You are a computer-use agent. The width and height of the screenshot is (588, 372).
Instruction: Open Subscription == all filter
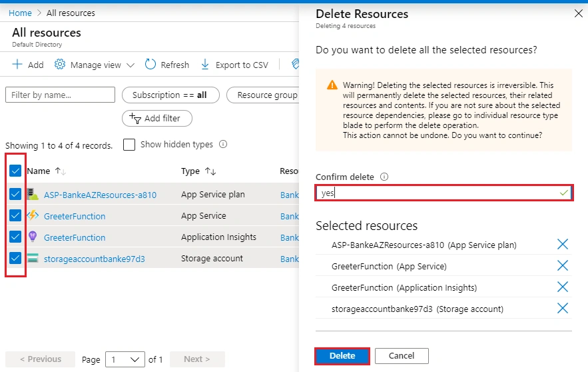coord(170,95)
